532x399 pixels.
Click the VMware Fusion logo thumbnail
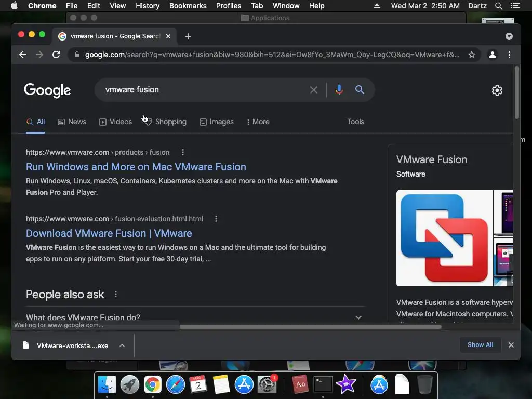(x=445, y=238)
